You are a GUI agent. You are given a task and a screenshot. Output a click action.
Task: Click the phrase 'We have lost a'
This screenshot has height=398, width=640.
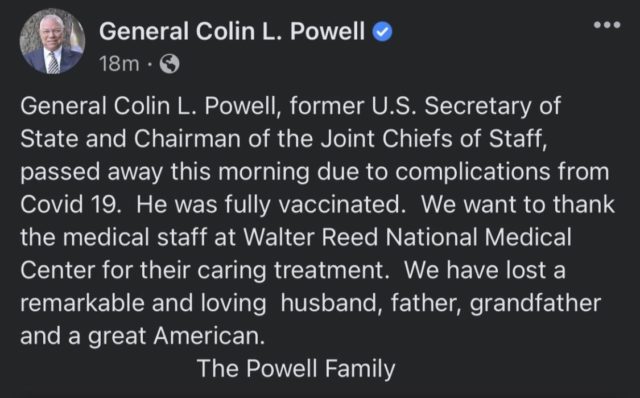coord(485,270)
